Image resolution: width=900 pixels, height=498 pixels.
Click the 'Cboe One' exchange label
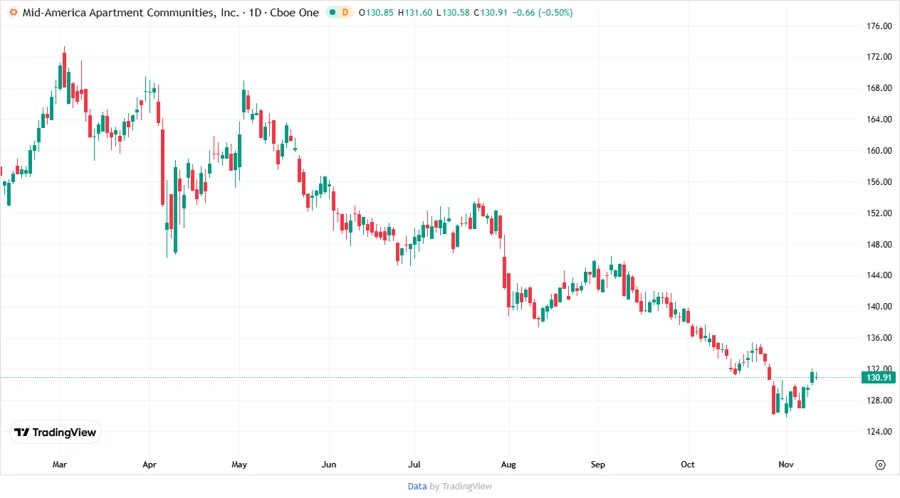click(x=294, y=12)
